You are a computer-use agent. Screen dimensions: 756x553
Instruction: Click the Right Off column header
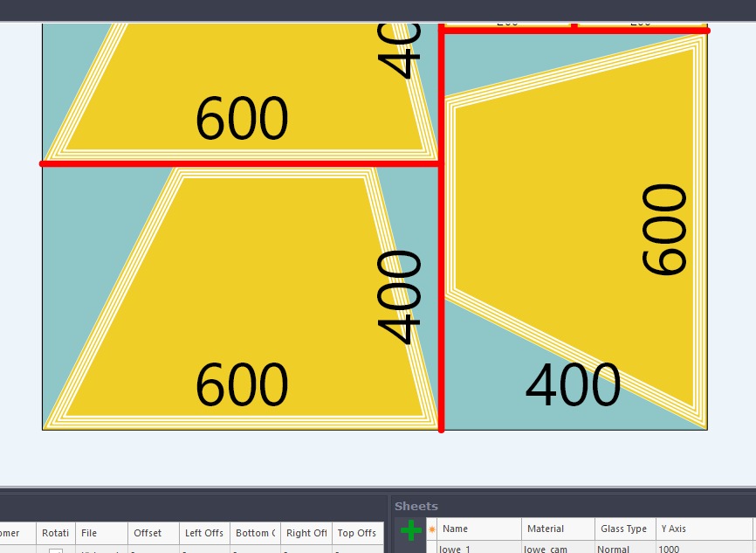[306, 533]
